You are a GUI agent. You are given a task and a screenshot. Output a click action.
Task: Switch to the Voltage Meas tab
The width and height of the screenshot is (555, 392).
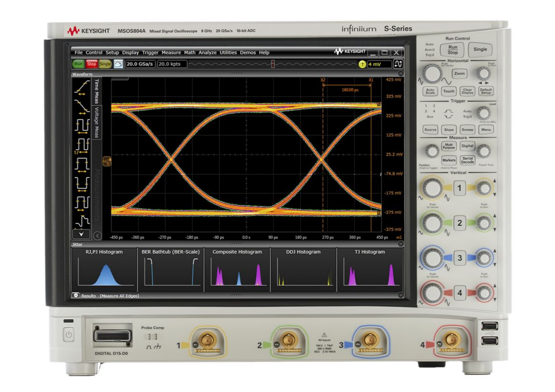pyautogui.click(x=97, y=122)
